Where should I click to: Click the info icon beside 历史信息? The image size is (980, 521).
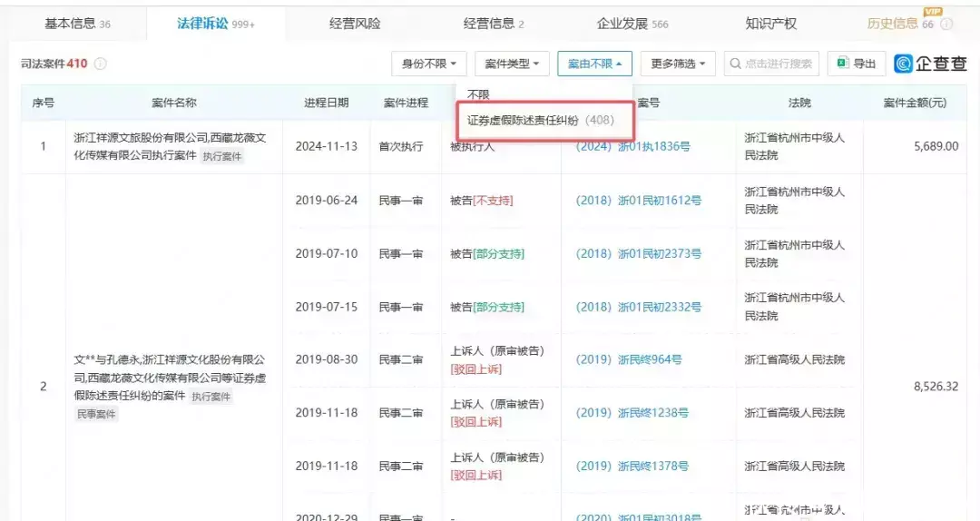tap(947, 25)
